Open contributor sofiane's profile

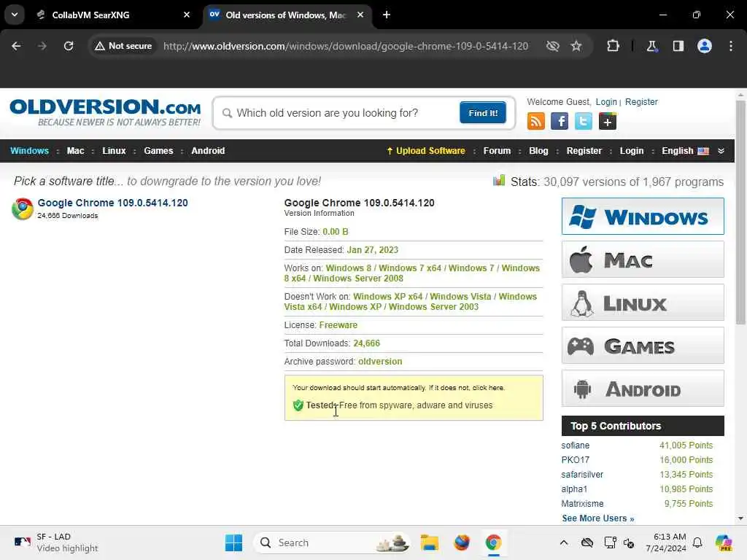(x=575, y=446)
